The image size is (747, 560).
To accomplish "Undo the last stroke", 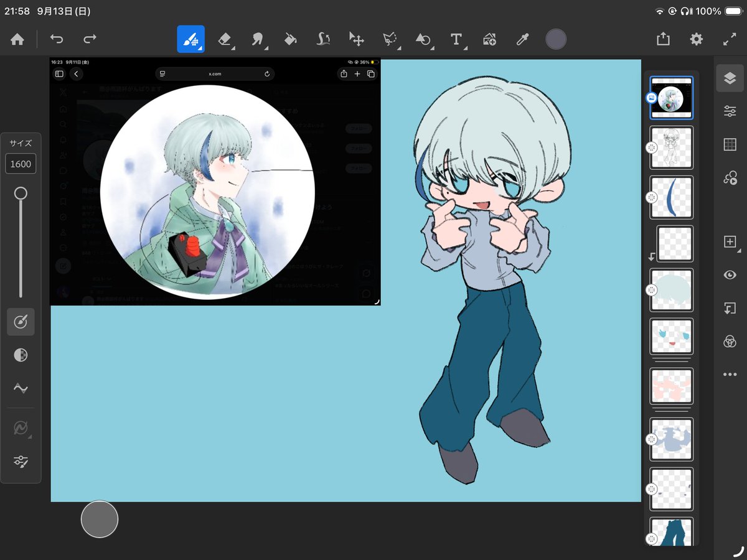I will 57,39.
